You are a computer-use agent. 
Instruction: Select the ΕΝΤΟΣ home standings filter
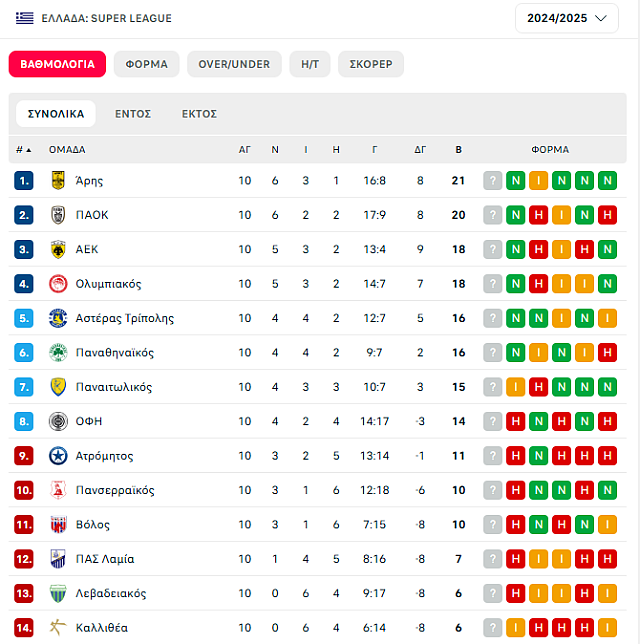coord(133,114)
